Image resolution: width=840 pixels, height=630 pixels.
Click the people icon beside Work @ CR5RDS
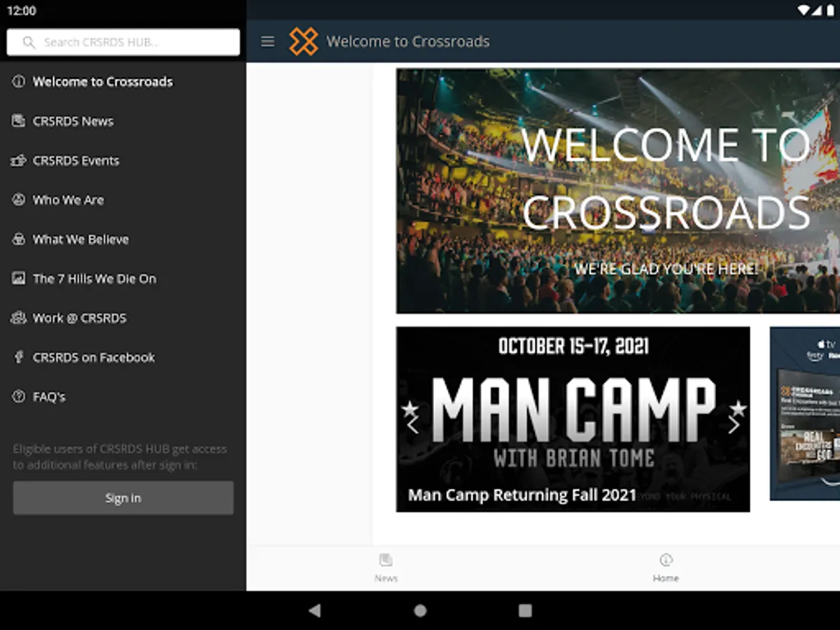(19, 318)
